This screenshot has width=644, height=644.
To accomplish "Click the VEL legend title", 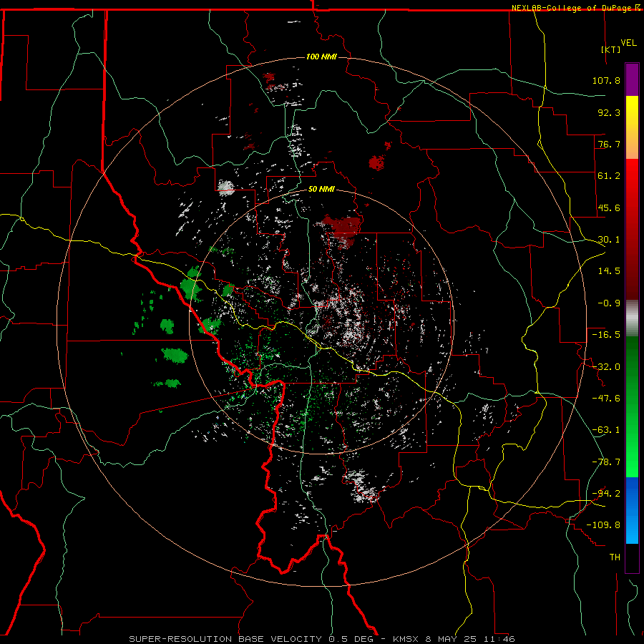I will point(628,43).
